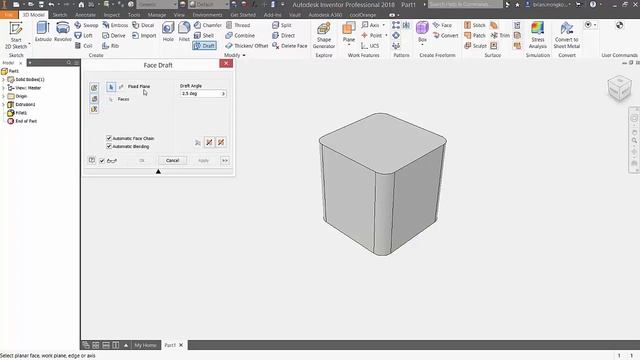Choose the Loft tool
The width and height of the screenshot is (640, 360).
point(84,36)
